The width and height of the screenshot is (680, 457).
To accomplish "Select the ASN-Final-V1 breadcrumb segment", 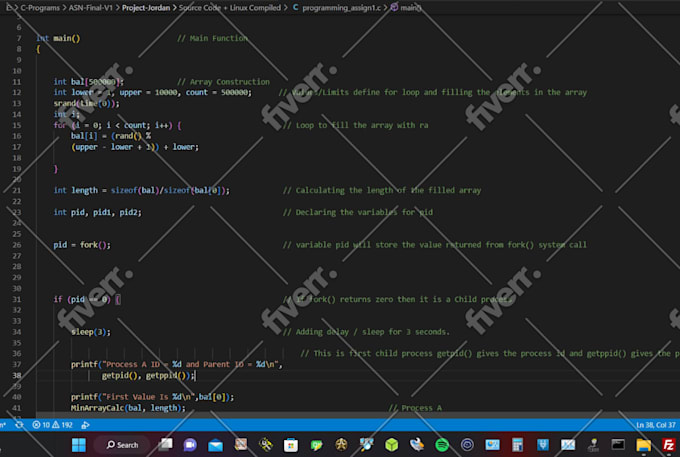I will 90,8.
